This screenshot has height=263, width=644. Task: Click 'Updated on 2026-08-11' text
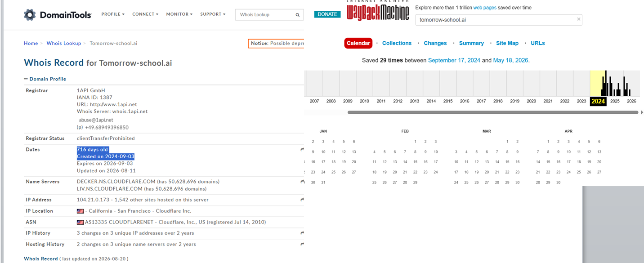106,171
